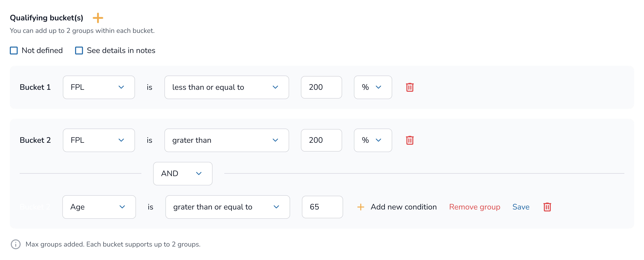The width and height of the screenshot is (644, 260).
Task: Delete Bucket 1 with its trash icon
Action: coord(409,87)
